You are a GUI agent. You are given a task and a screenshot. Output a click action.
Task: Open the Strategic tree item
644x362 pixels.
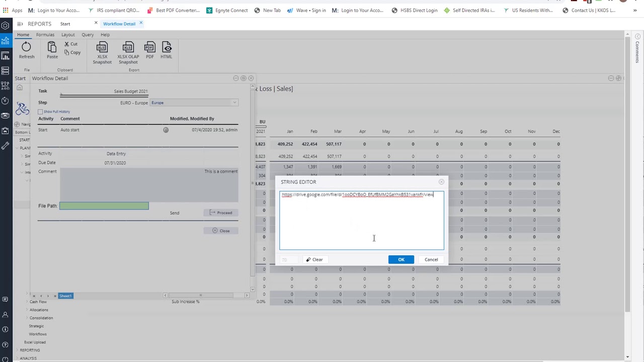coord(36,326)
